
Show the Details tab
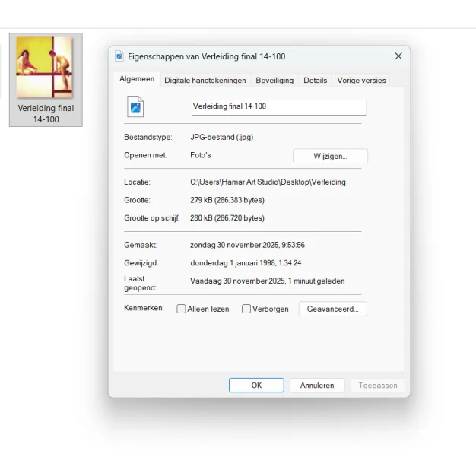point(315,80)
